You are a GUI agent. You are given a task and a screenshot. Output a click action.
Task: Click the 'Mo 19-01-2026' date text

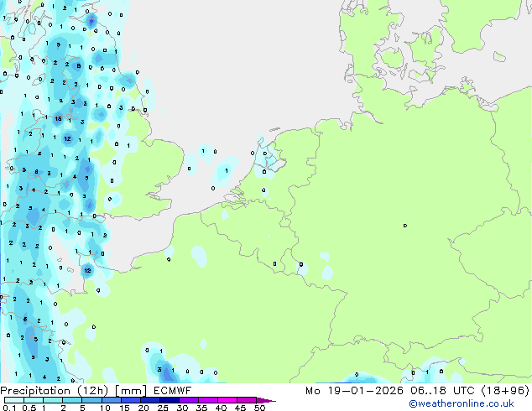[354, 391]
